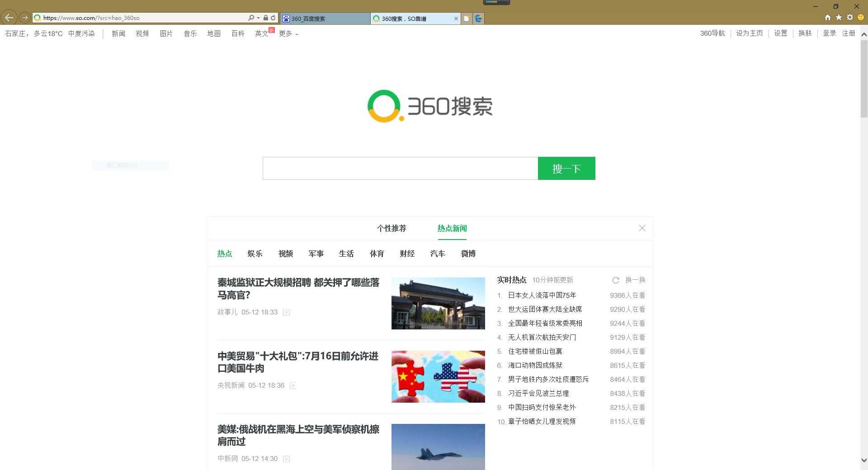
Task: Open favorites using the star icon
Action: [x=839, y=18]
